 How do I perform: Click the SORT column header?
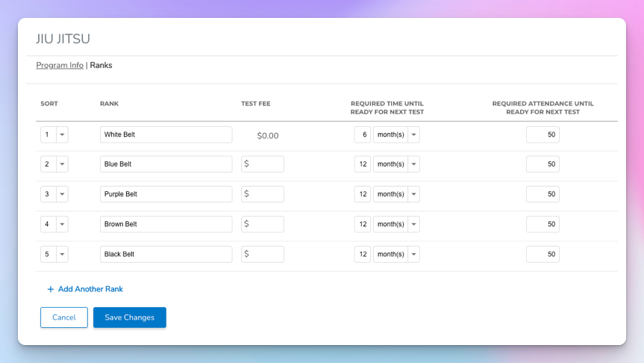(x=49, y=104)
